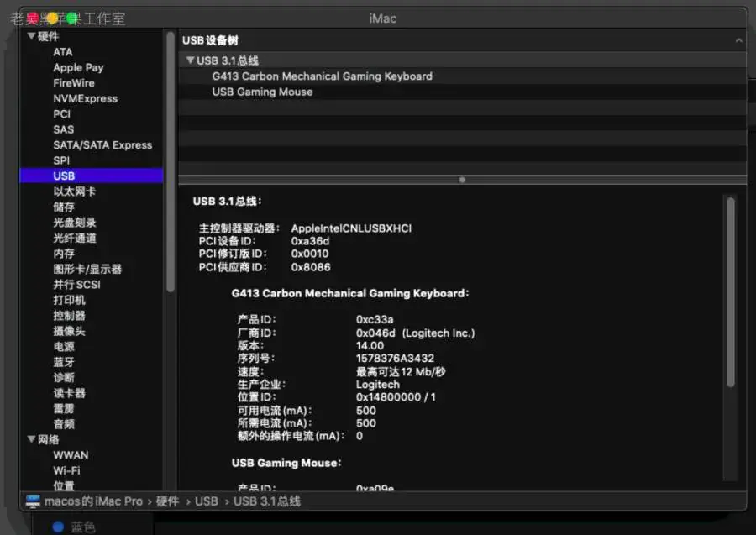756x535 pixels.
Task: Select G413 Carbon Mechanical Gaming Keyboard tree row
Action: pyautogui.click(x=322, y=76)
